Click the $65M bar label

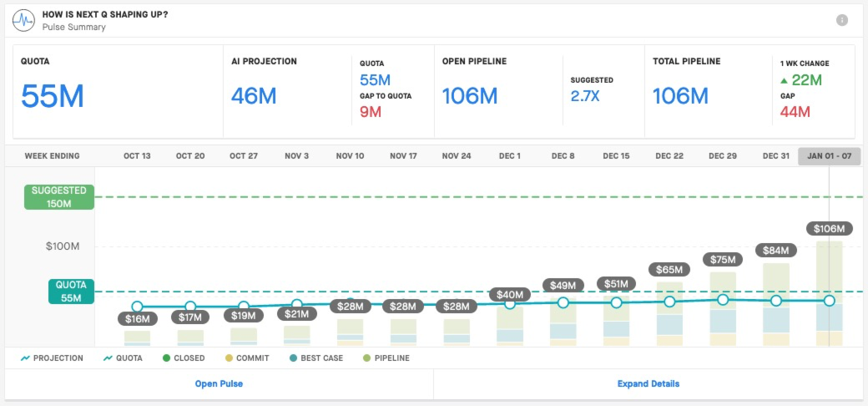point(669,270)
